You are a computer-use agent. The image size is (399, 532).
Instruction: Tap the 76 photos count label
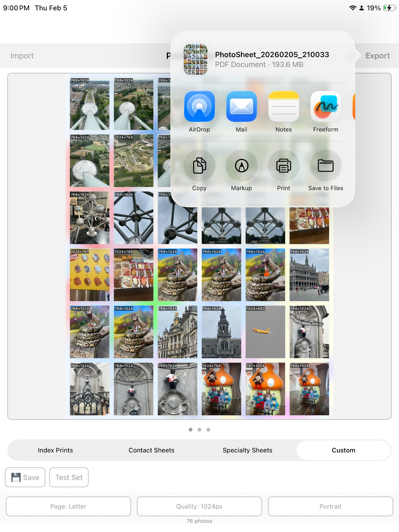(199, 521)
